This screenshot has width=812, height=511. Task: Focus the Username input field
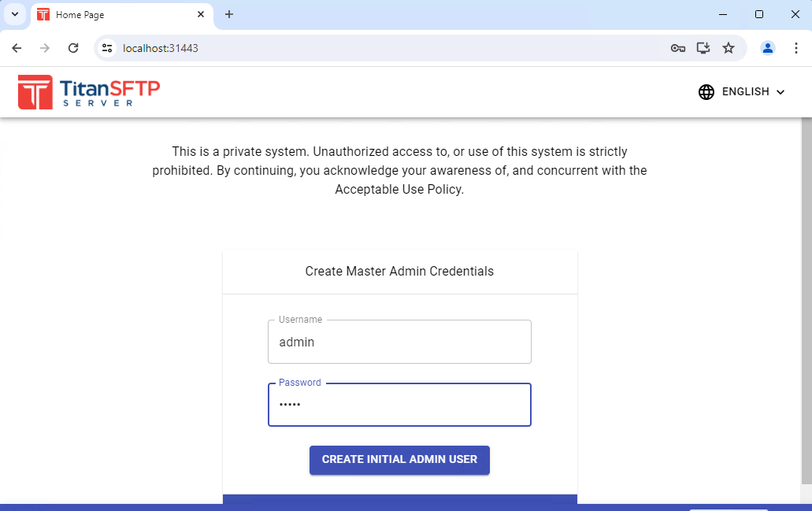(399, 343)
